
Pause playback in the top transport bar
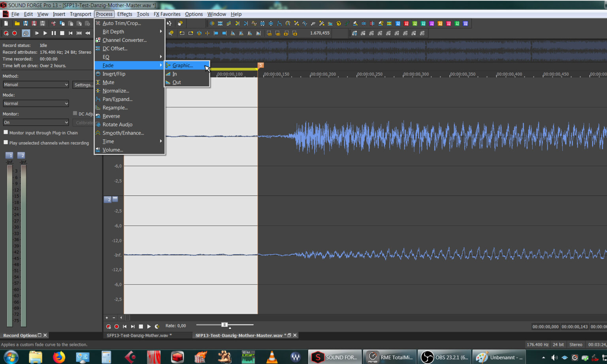point(54,33)
